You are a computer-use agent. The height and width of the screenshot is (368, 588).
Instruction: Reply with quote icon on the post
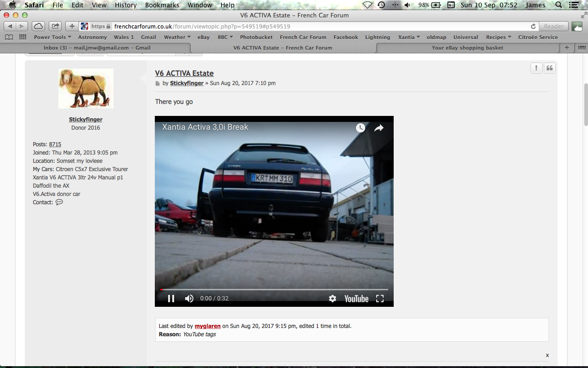tap(549, 68)
